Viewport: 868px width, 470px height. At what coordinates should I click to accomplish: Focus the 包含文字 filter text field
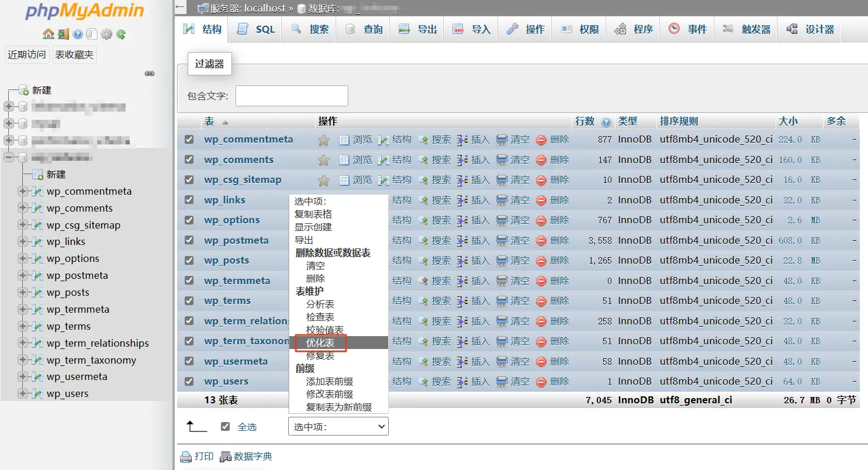[292, 96]
